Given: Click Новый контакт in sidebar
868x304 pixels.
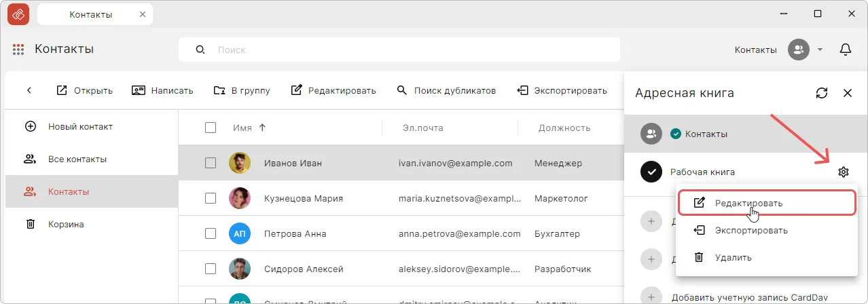Looking at the screenshot, I should (79, 126).
